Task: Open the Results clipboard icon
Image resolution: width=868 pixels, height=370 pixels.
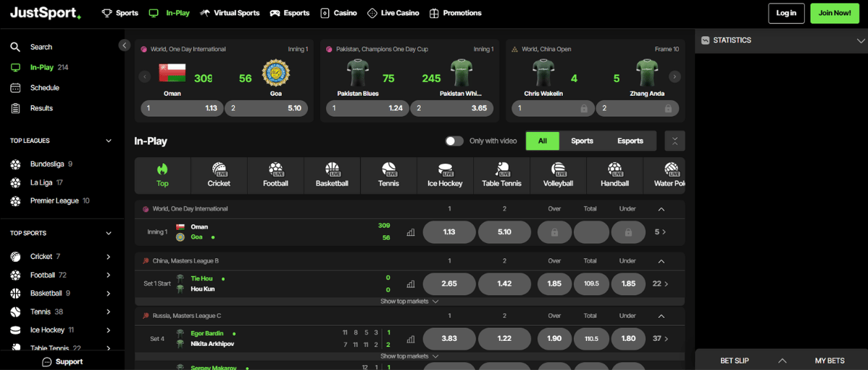Action: [x=15, y=108]
